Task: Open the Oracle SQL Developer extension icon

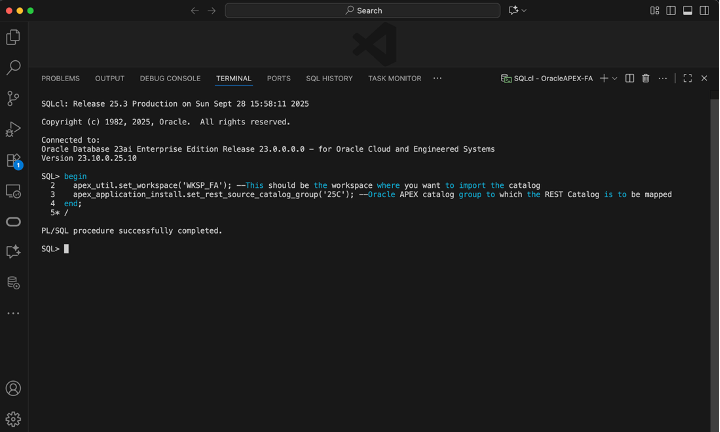Action: [13, 222]
